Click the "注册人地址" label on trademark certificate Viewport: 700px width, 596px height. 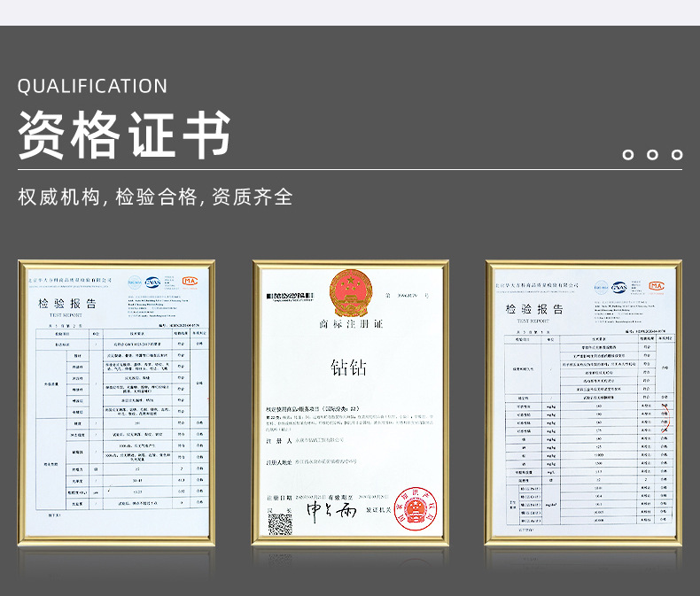coord(279,462)
